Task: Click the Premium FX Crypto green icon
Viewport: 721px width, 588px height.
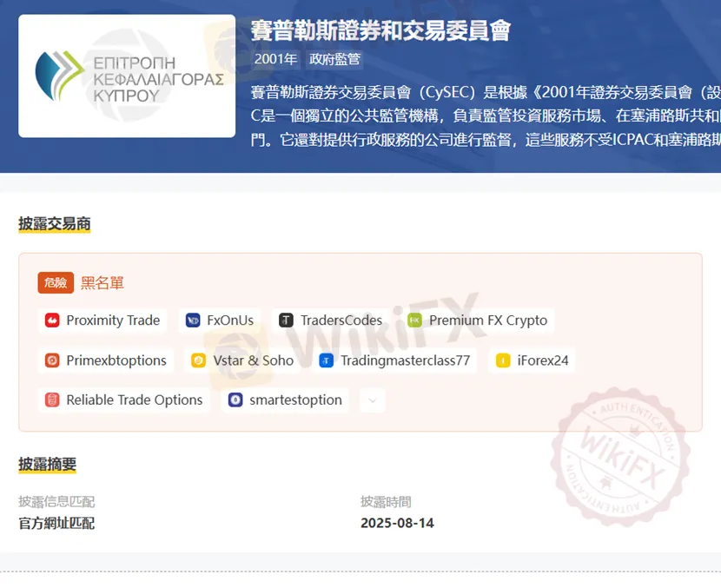Action: tap(414, 320)
